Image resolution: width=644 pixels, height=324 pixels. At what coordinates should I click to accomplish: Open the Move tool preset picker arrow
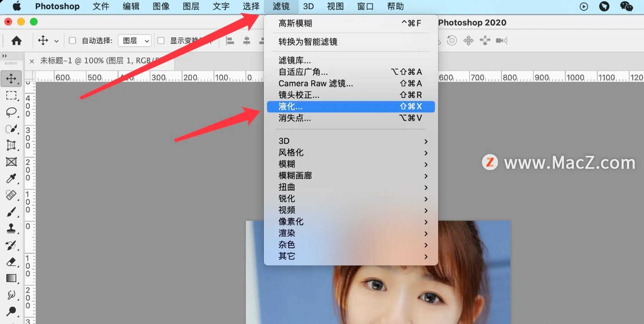click(x=57, y=41)
